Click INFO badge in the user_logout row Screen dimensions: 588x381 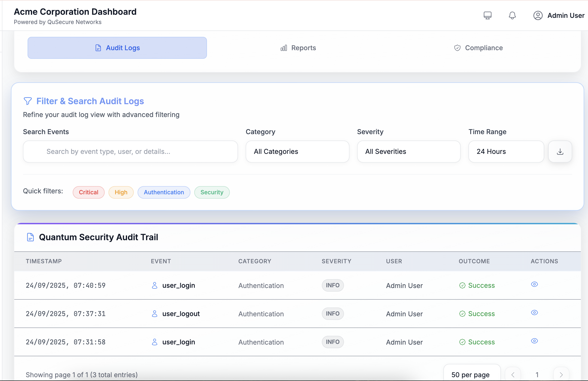pos(333,314)
